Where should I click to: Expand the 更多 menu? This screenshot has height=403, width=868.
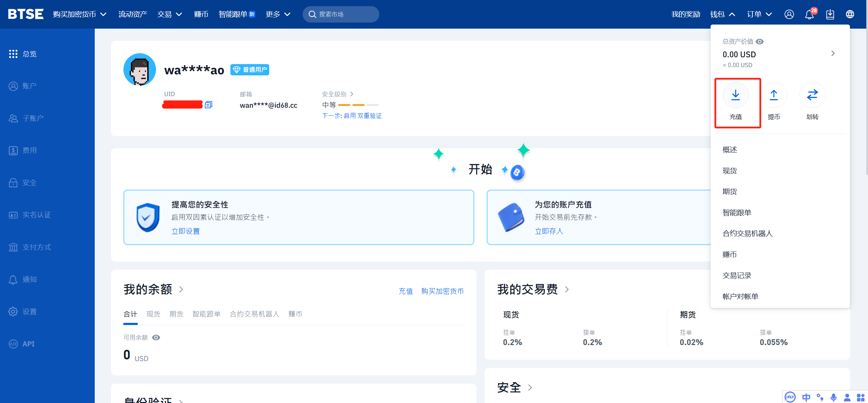pos(278,14)
